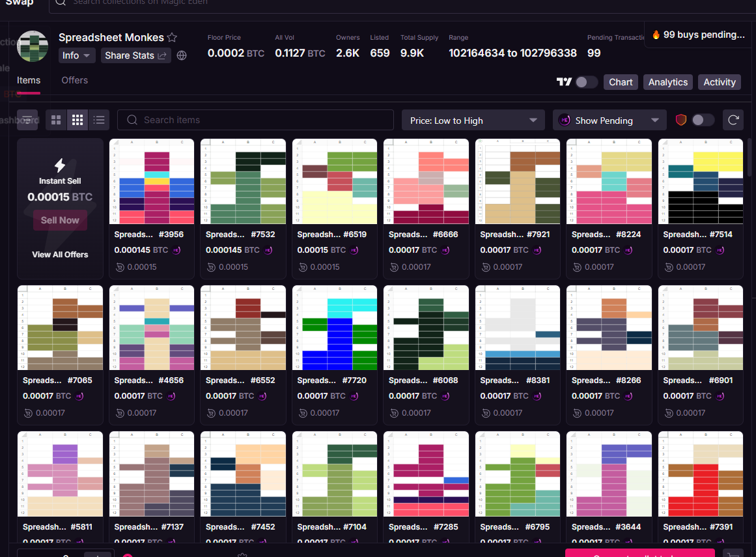
Task: Click the TradingView logo icon
Action: 564,82
